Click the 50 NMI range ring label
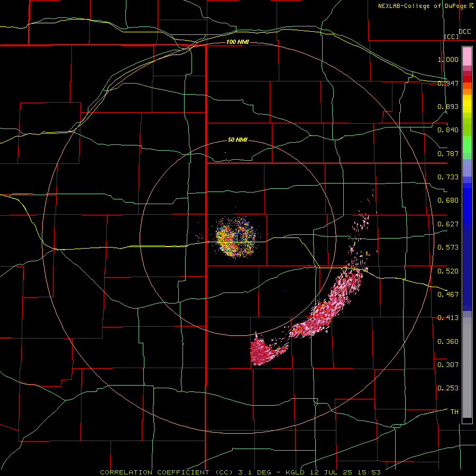This screenshot has width=476, height=476. pos(237,140)
